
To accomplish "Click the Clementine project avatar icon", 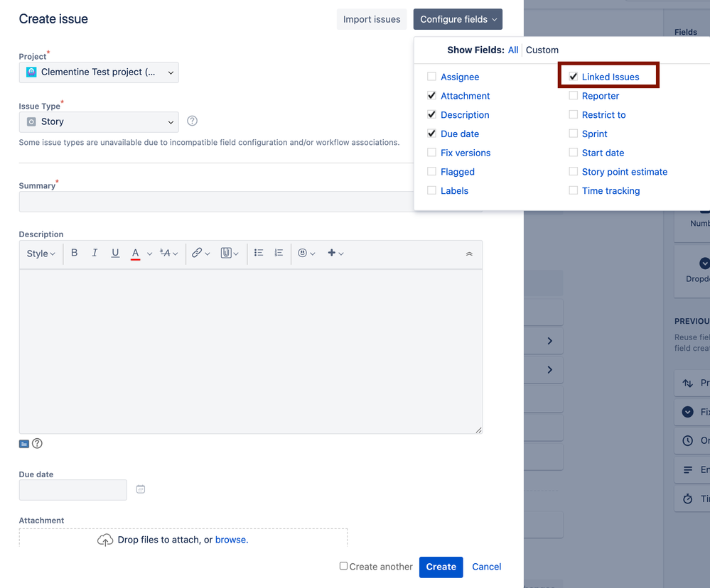I will tap(31, 72).
